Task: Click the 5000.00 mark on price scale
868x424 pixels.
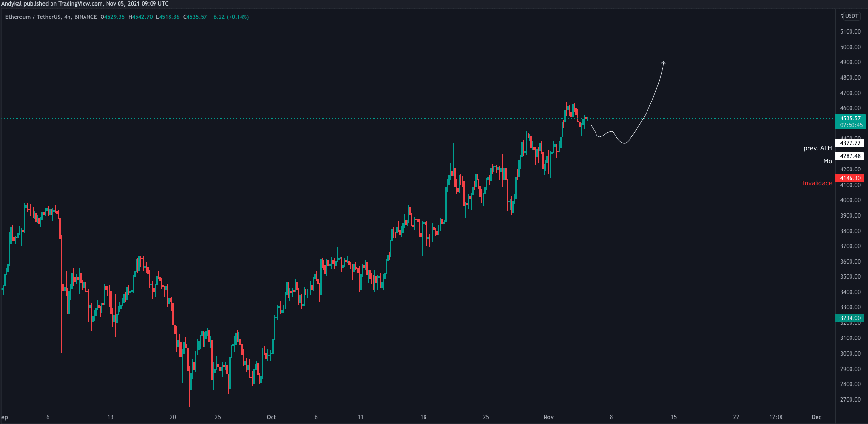Action: click(x=850, y=47)
